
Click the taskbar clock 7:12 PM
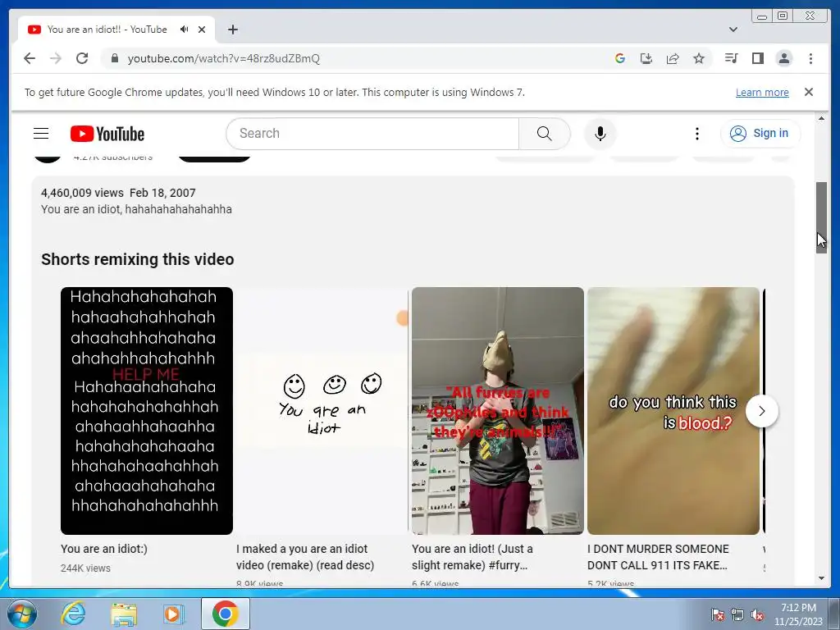click(798, 608)
